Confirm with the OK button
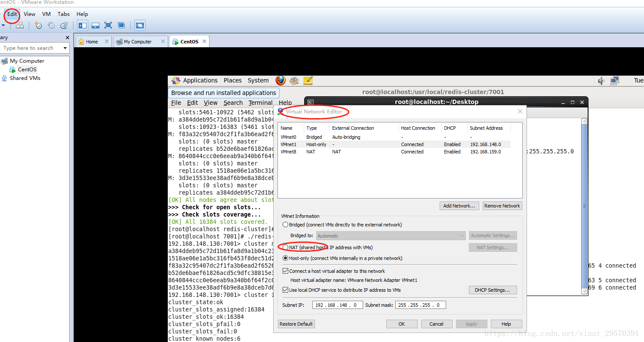 (402, 324)
